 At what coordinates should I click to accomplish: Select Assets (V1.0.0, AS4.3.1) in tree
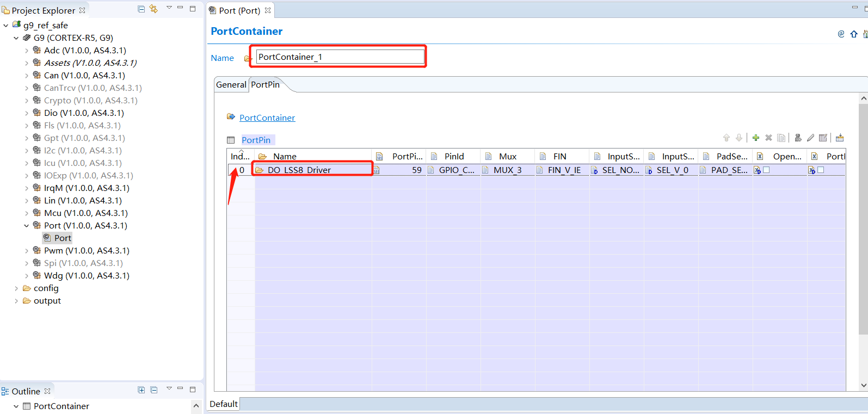90,63
